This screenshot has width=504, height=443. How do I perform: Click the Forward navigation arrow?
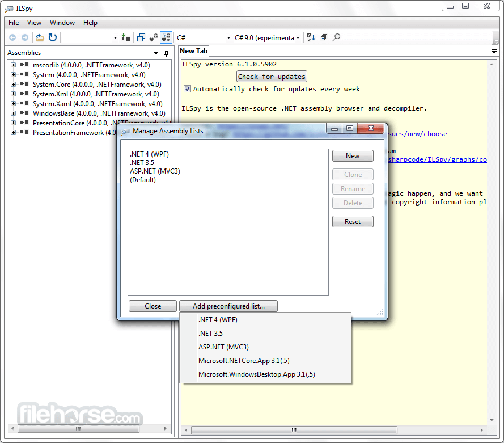[x=25, y=37]
